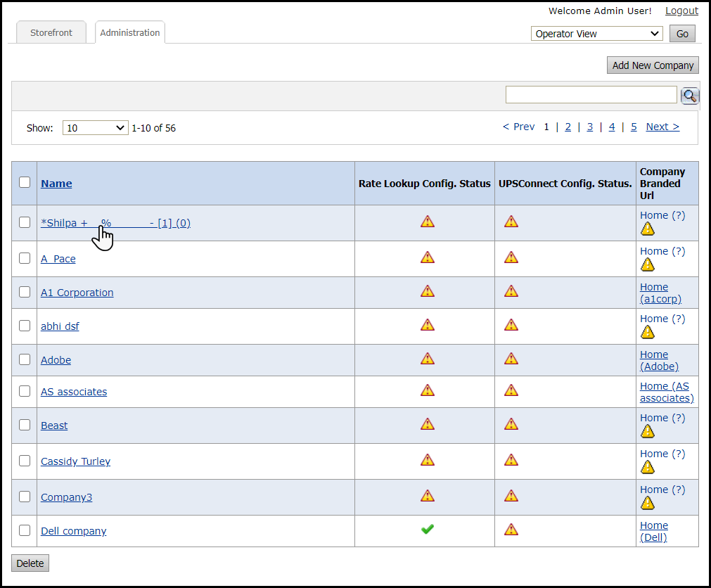Click UPSConnect warning icon for Dell company
The height and width of the screenshot is (588, 711).
click(511, 530)
